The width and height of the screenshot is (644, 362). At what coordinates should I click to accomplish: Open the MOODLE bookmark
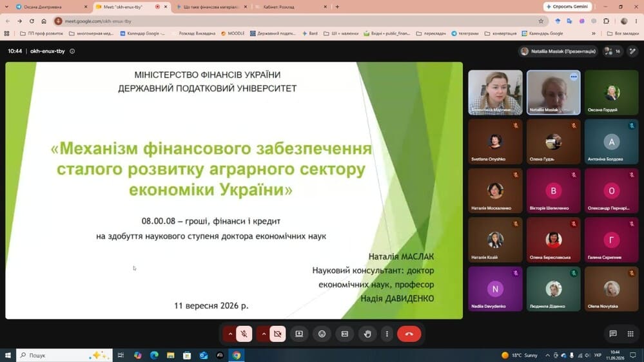(233, 33)
